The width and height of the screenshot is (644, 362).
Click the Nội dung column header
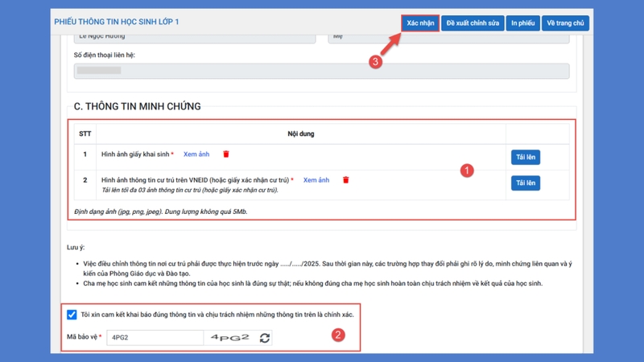pos(300,134)
